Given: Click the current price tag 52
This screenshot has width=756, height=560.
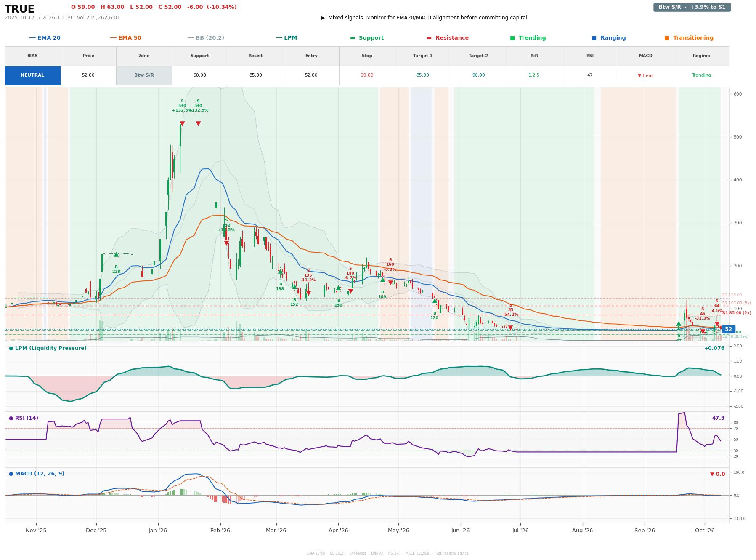Looking at the screenshot, I should pos(728,329).
